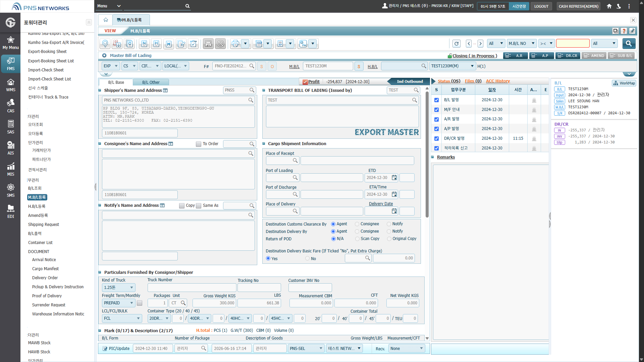644x362 pixels.
Task: Open the ETD calendar picker
Action: coord(394,178)
